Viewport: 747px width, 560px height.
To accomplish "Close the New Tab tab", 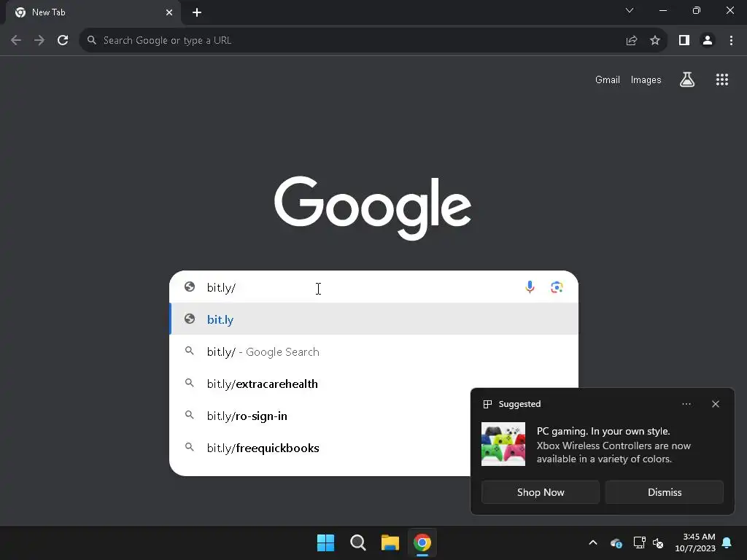I will 169,12.
